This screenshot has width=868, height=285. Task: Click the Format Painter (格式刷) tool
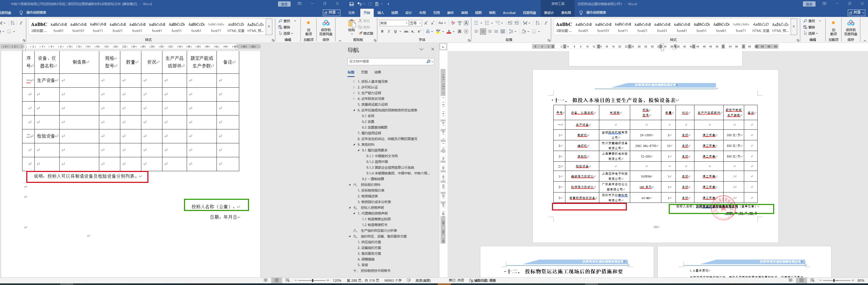point(366,33)
